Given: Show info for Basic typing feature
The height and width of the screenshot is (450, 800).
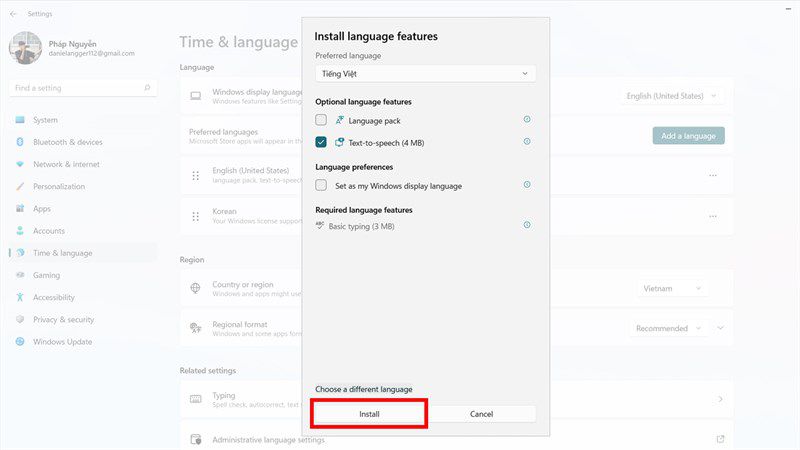Looking at the screenshot, I should point(527,224).
